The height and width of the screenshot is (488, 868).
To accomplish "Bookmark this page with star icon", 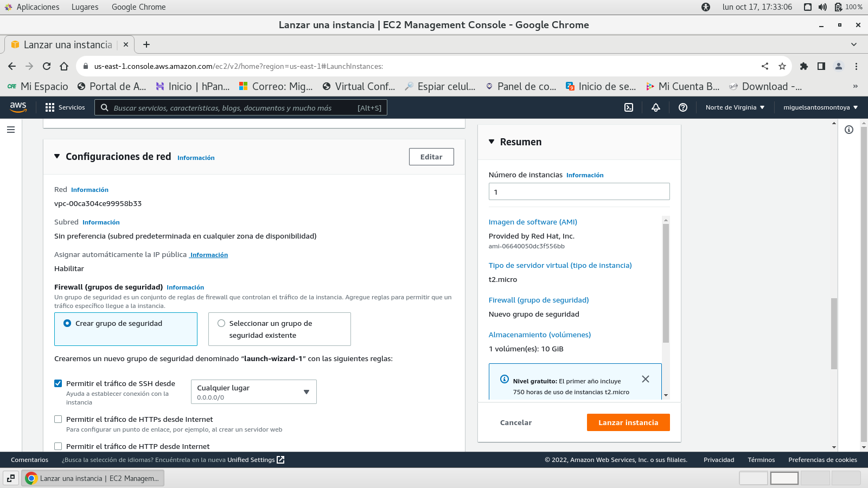I will point(782,66).
